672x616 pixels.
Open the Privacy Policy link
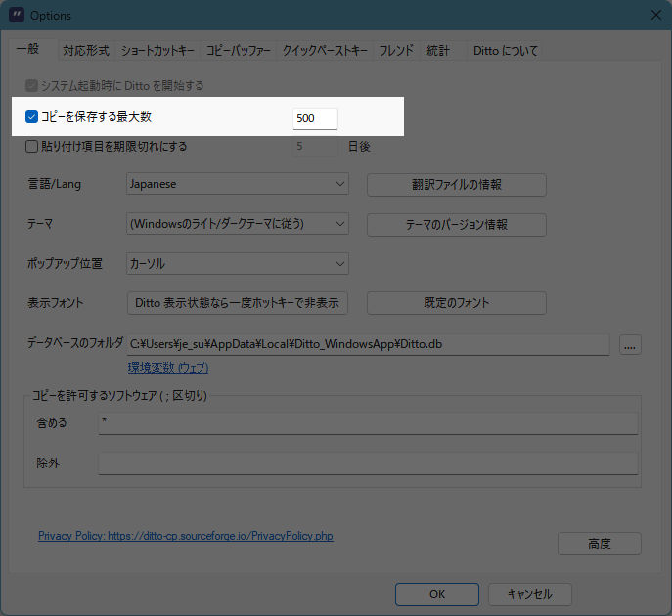click(x=186, y=536)
